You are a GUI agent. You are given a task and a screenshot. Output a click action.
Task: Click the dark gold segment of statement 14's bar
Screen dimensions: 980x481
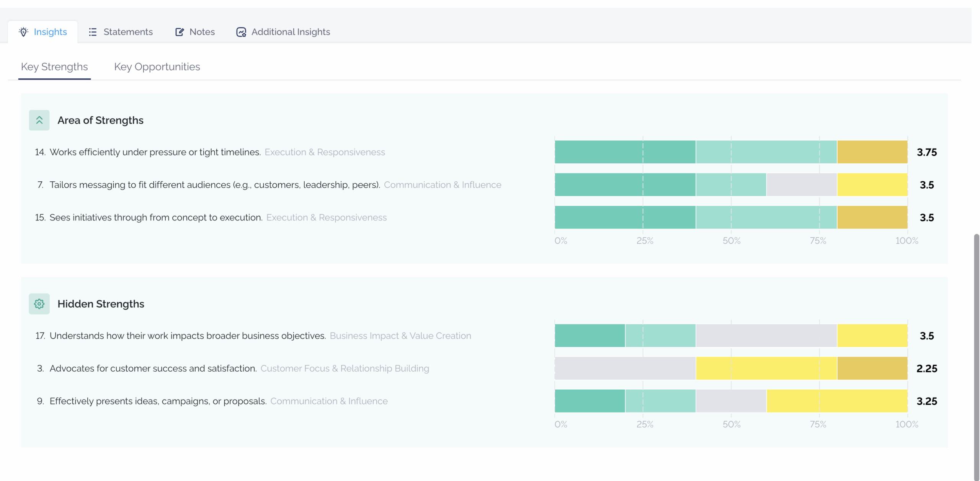(872, 152)
